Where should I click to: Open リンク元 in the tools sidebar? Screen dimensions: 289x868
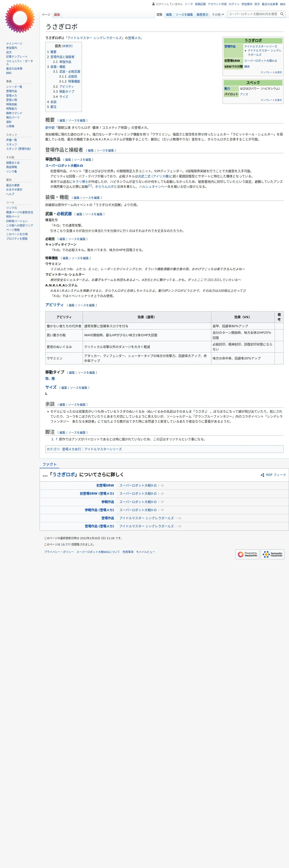coord(11,208)
